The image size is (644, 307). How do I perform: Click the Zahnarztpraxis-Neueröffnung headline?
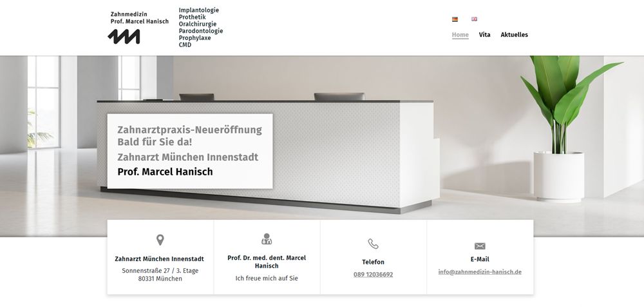(x=189, y=130)
